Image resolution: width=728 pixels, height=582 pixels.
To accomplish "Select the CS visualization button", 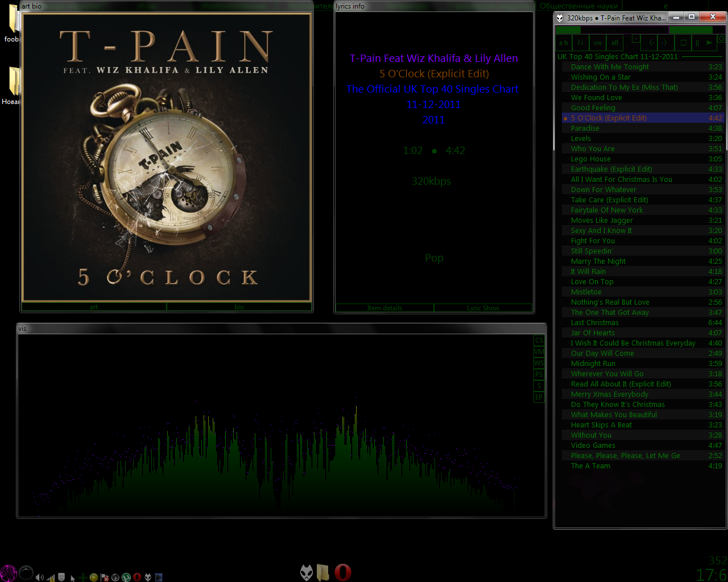I will [539, 340].
